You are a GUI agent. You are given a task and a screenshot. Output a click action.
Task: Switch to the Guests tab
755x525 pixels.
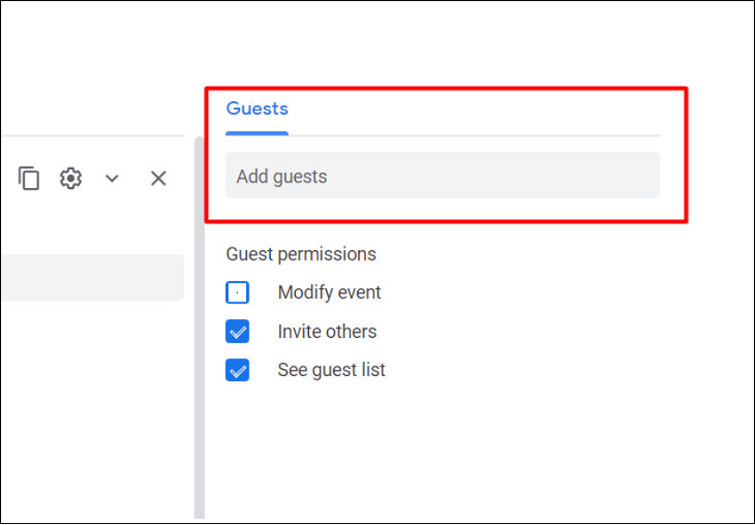pyautogui.click(x=257, y=109)
